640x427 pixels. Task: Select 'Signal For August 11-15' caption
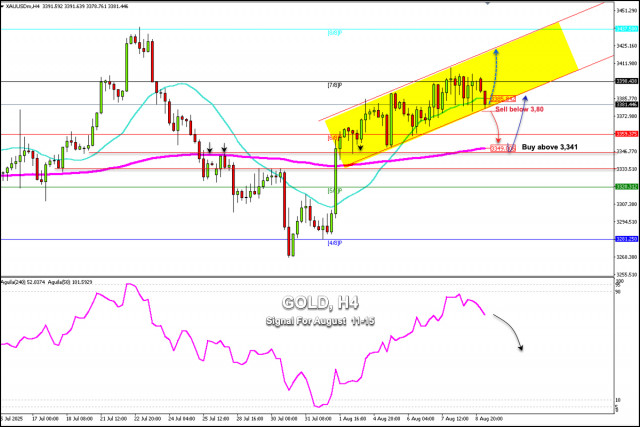(320, 321)
